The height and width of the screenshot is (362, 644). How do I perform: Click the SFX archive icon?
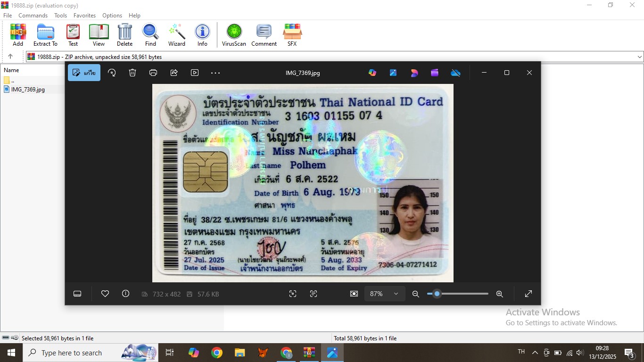coord(292,35)
